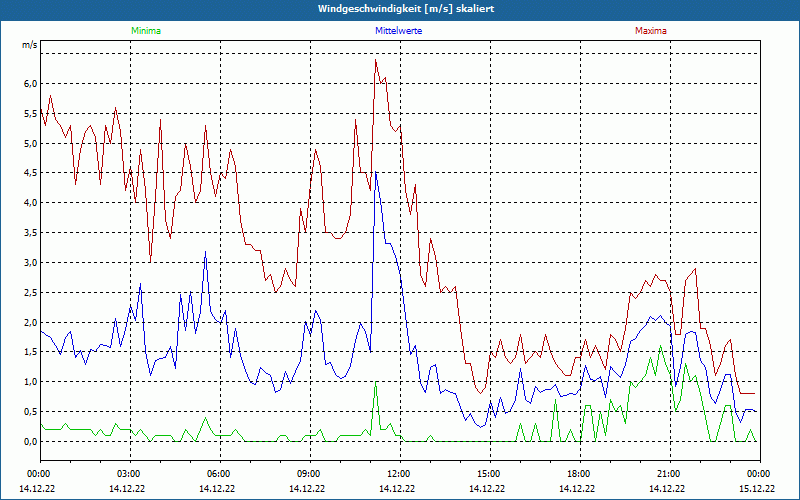Click the 4,5 y-axis value
The image size is (800, 500).
[x=31, y=173]
